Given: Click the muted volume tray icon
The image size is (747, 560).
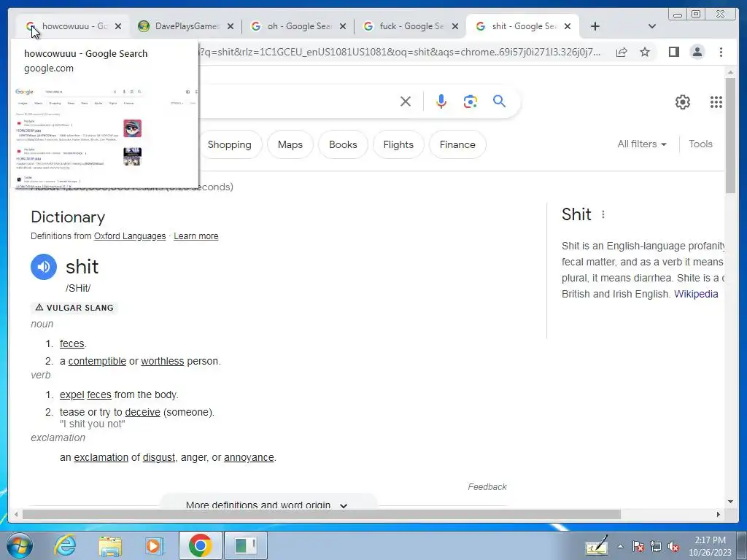Looking at the screenshot, I should pyautogui.click(x=673, y=547).
